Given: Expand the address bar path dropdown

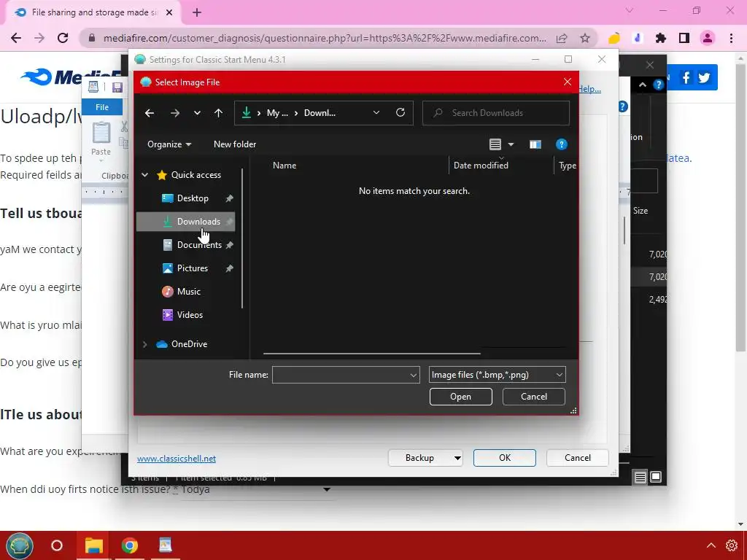Looking at the screenshot, I should (376, 112).
